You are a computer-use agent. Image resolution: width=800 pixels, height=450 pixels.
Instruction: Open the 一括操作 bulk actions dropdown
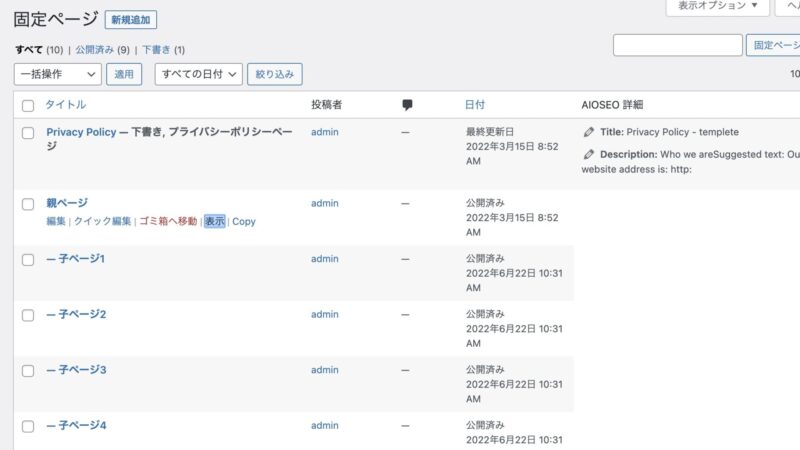click(58, 74)
